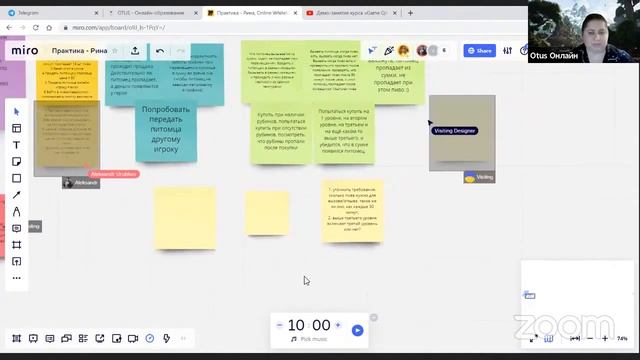The width and height of the screenshot is (640, 360).
Task: Expand the participants count list
Action: coord(444,51)
